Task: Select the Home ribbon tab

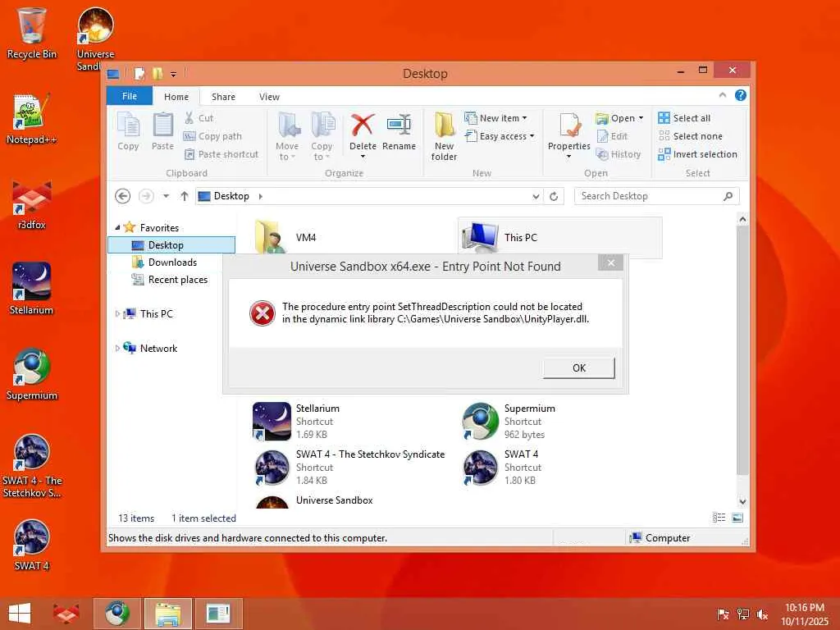Action: coord(176,97)
